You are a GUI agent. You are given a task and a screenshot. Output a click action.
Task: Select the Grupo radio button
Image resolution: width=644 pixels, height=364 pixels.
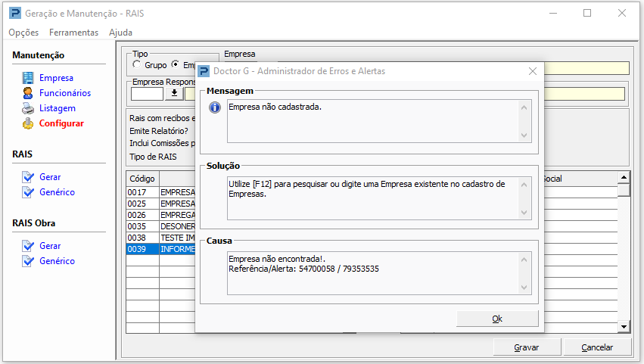coord(136,64)
